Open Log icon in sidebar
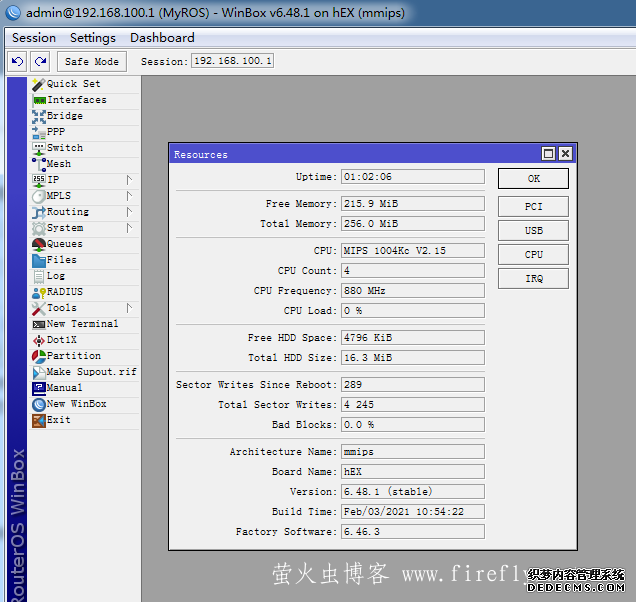Screen dimensions: 636x602 39,276
